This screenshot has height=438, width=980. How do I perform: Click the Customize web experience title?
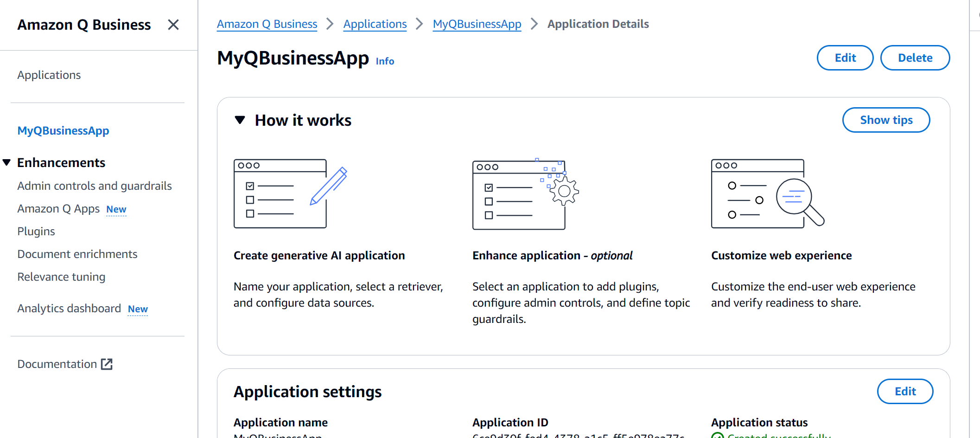click(781, 256)
